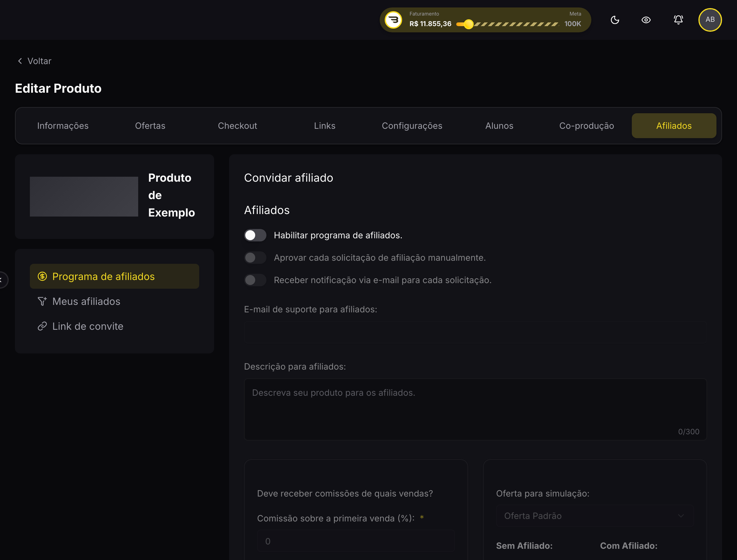Click the R$ 11.855,36 revenue value
The width and height of the screenshot is (737, 560).
pos(430,24)
